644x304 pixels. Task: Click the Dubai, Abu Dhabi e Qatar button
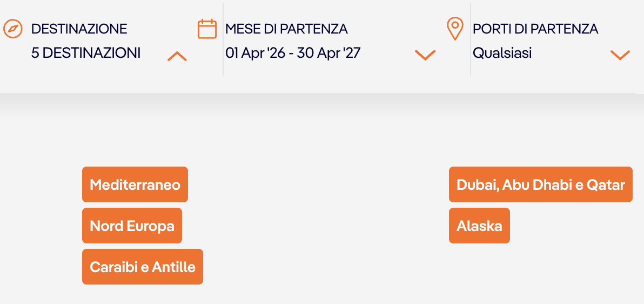pyautogui.click(x=540, y=184)
